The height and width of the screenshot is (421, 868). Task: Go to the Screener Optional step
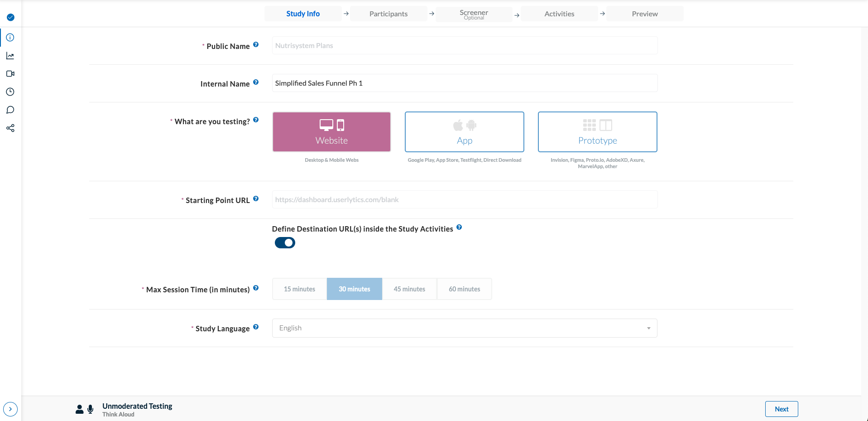[474, 14]
